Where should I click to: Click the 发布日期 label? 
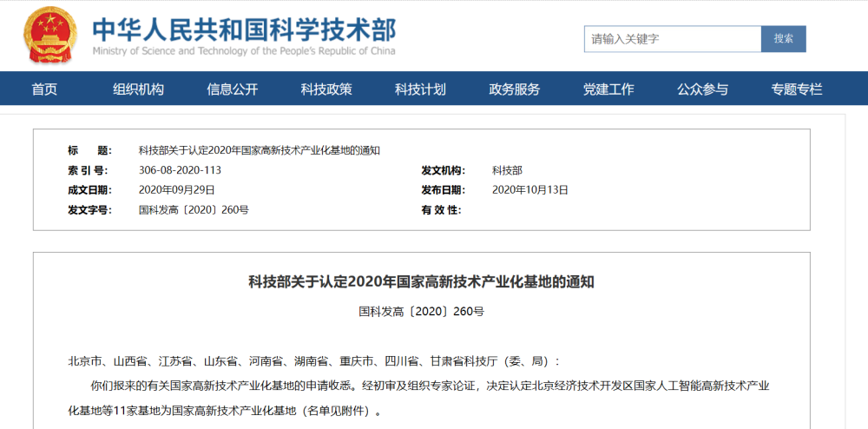click(x=444, y=190)
